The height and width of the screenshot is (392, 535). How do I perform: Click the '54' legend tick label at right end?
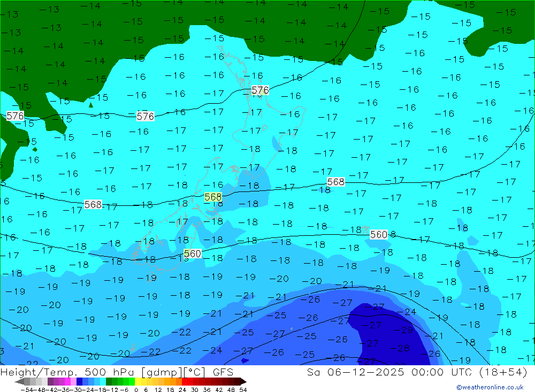point(243,390)
